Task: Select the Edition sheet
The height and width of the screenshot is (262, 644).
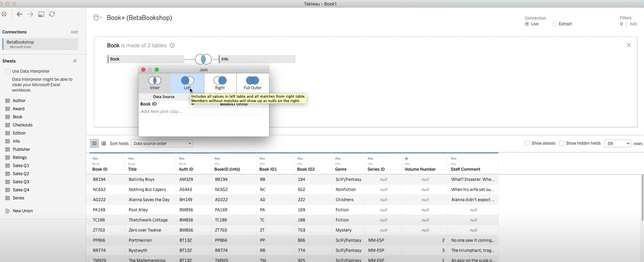Action: pyautogui.click(x=19, y=133)
